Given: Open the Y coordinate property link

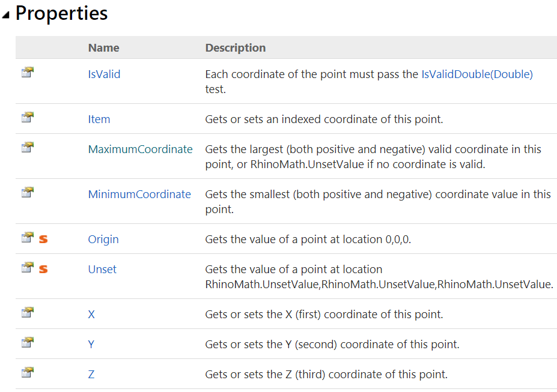Looking at the screenshot, I should click(x=91, y=345).
